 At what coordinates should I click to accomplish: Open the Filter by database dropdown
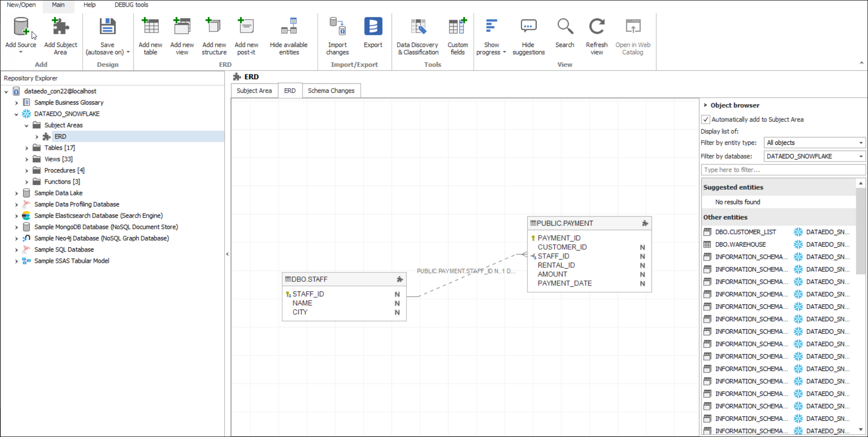(814, 157)
